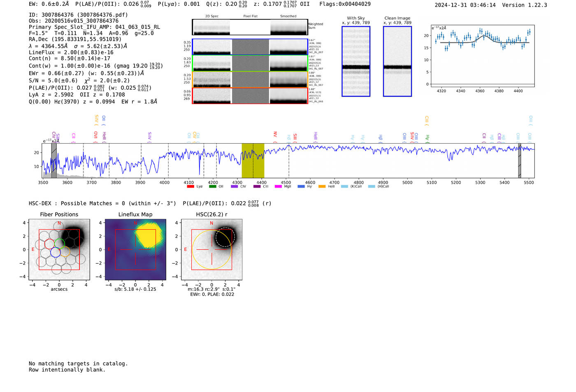Select the Flags:0x00404029 text
The image size is (576, 392).
pyautogui.click(x=345, y=4)
